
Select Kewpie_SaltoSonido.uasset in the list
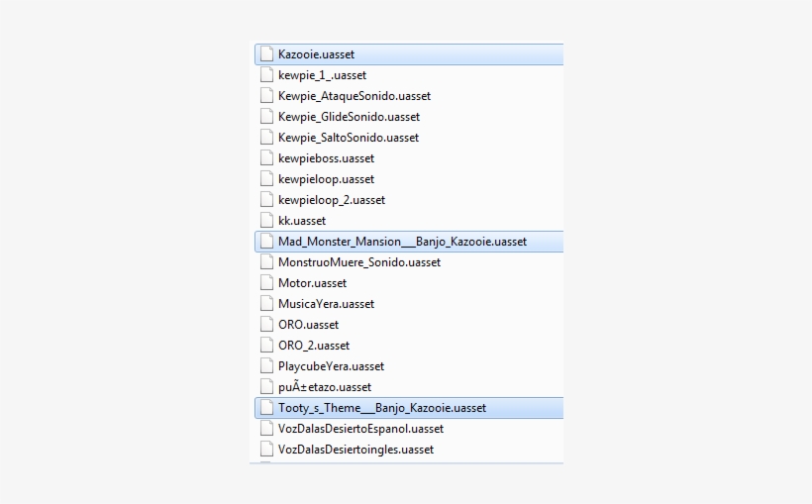click(348, 138)
